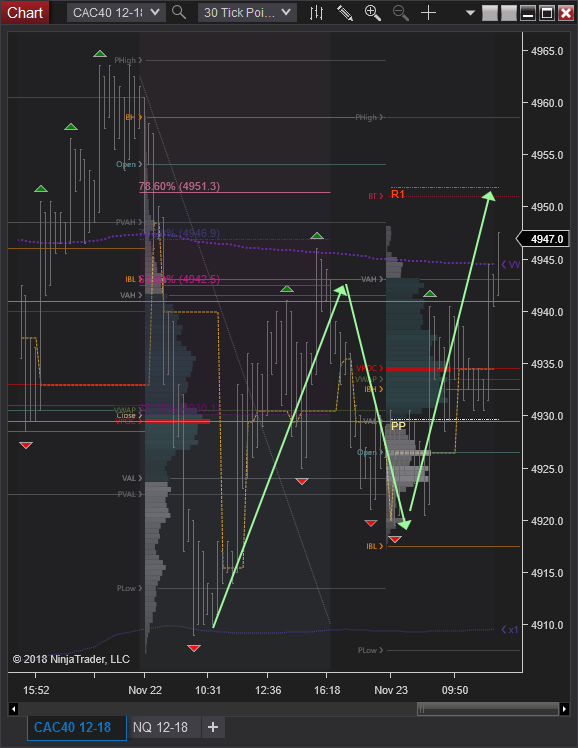
Task: Switch to the CAC40 12-18 tab
Action: pos(76,727)
